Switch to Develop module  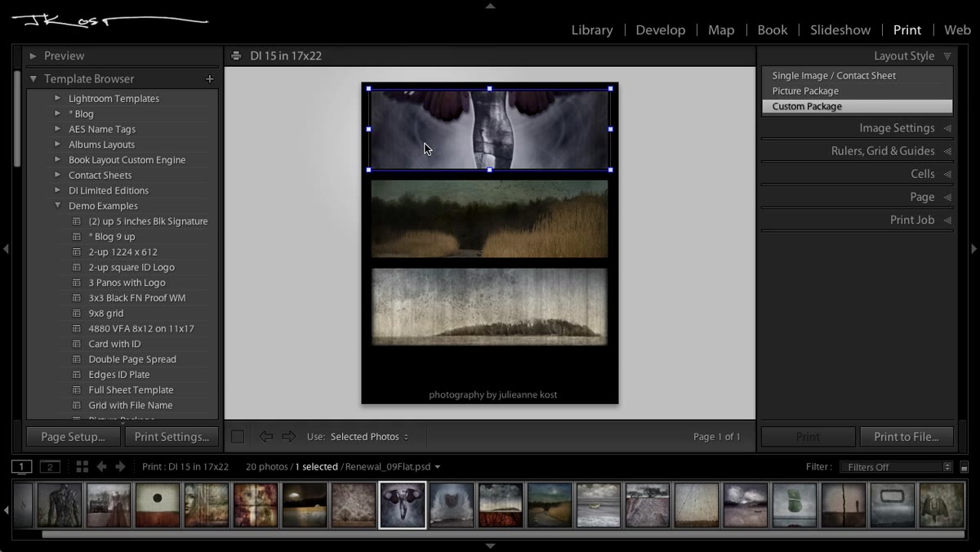(661, 30)
